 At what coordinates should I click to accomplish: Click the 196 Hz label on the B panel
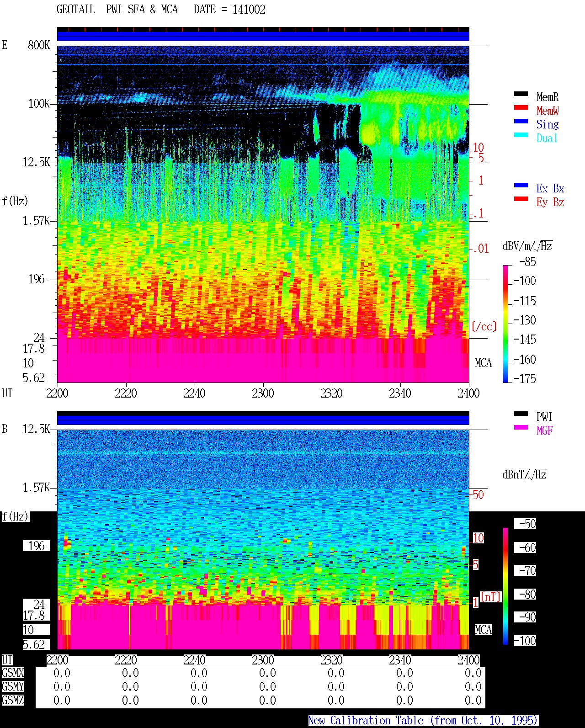[37, 546]
